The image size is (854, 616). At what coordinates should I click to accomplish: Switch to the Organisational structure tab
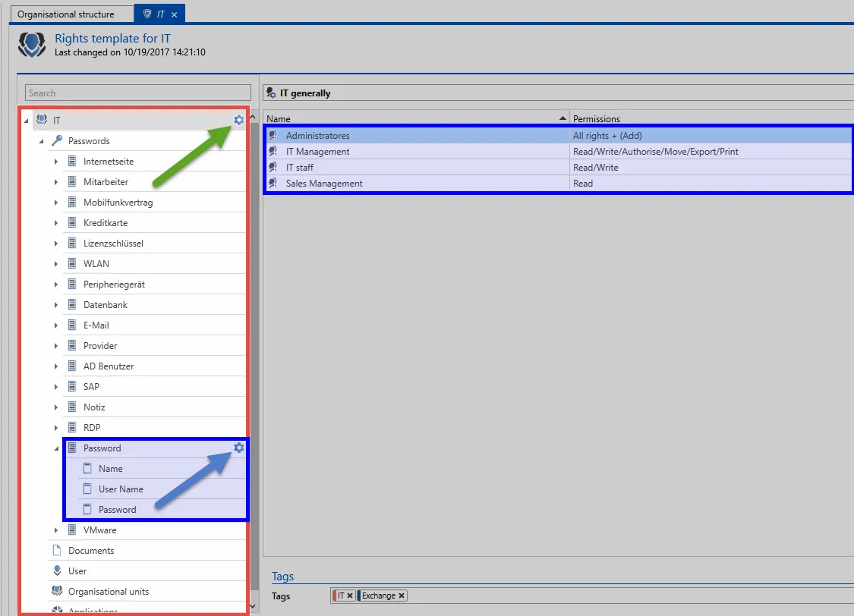pyautogui.click(x=66, y=14)
